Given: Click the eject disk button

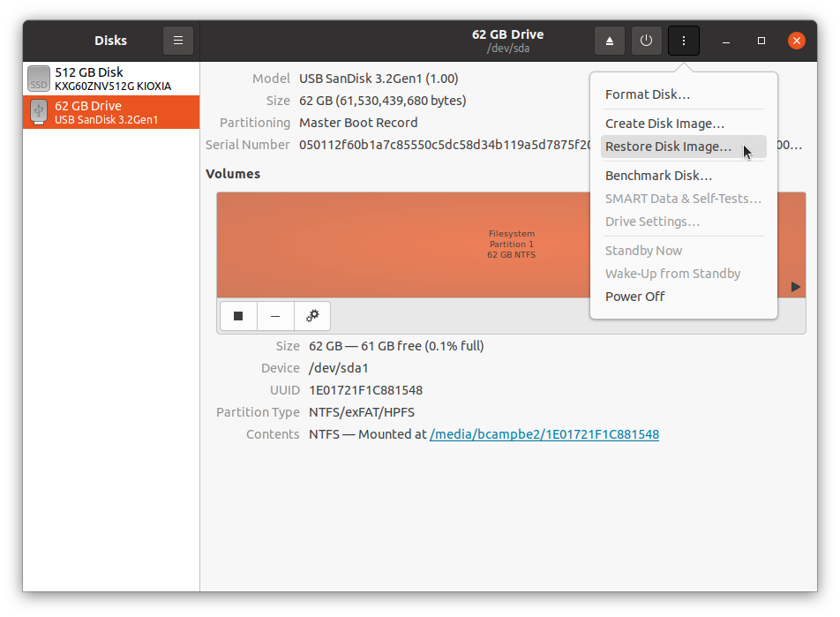Looking at the screenshot, I should [x=609, y=41].
